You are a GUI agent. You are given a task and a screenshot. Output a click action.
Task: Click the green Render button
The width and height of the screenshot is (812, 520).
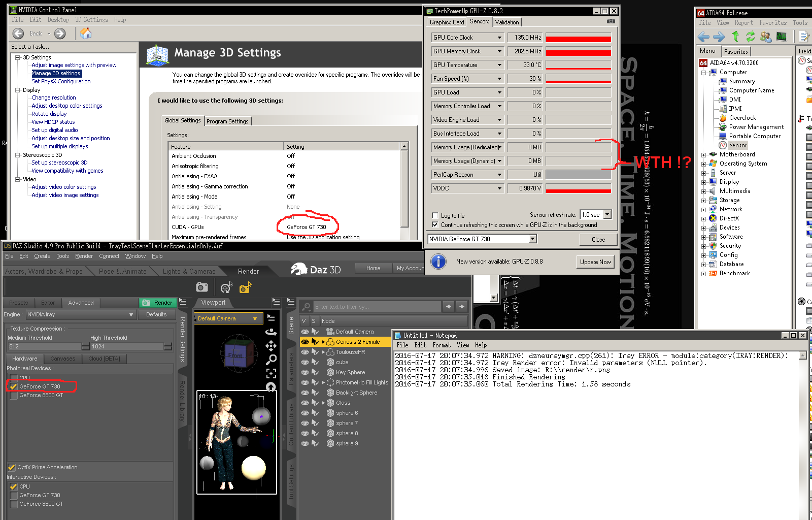coord(158,303)
